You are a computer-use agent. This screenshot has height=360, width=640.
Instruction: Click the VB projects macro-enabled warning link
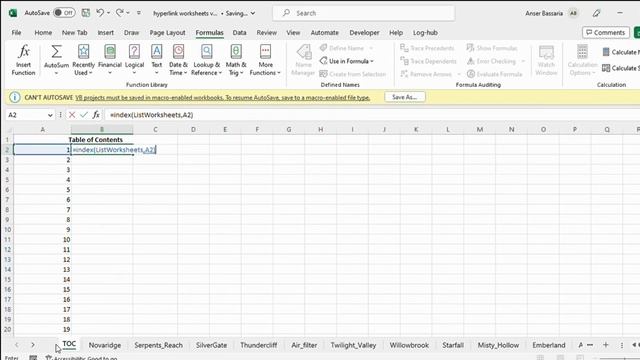pyautogui.click(x=222, y=98)
